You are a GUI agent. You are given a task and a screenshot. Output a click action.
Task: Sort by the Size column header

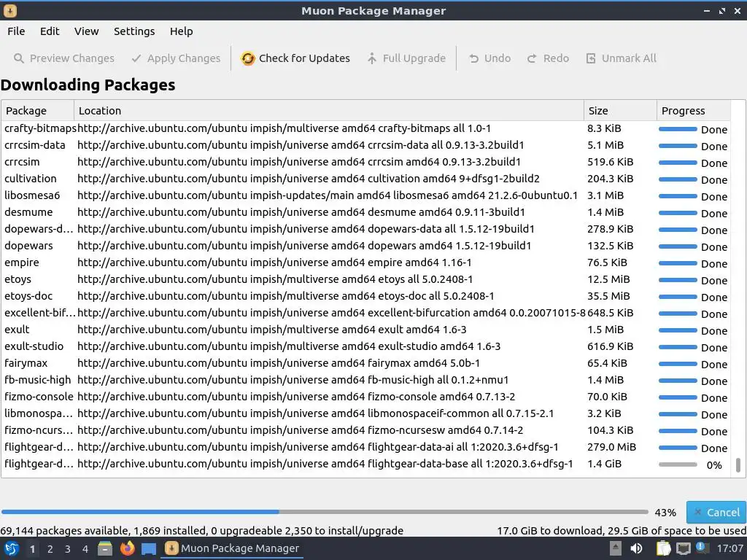click(620, 111)
